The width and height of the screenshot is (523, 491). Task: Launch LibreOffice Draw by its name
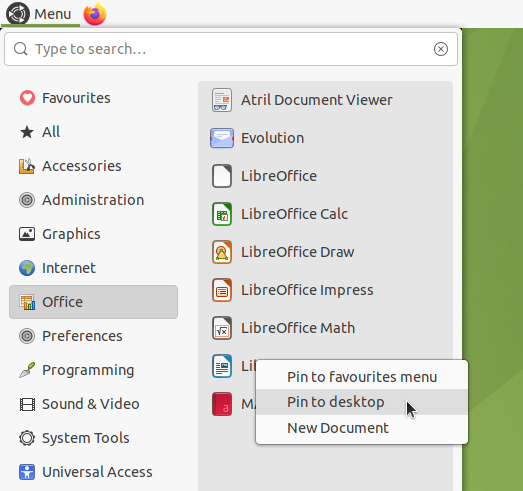(298, 252)
